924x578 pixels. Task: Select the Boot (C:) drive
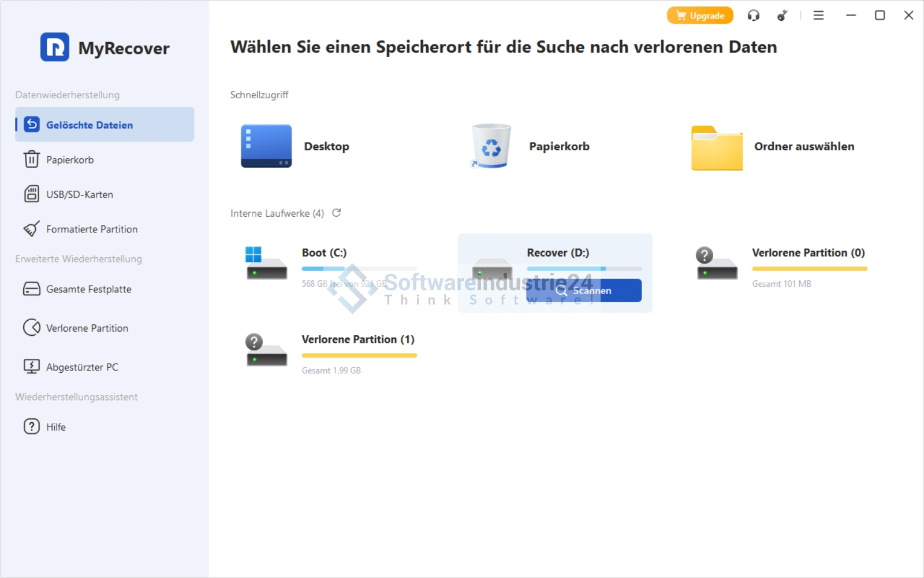(x=324, y=253)
